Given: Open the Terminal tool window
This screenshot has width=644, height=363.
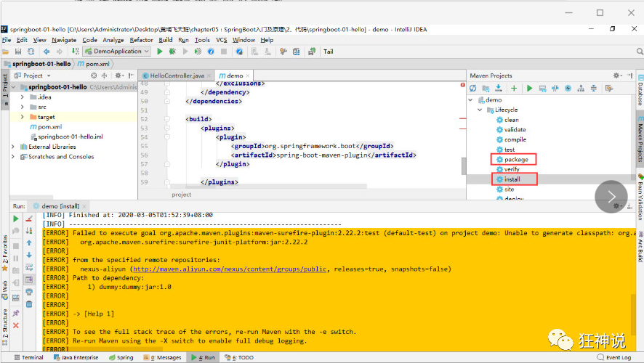Looking at the screenshot, I should pos(29,358).
